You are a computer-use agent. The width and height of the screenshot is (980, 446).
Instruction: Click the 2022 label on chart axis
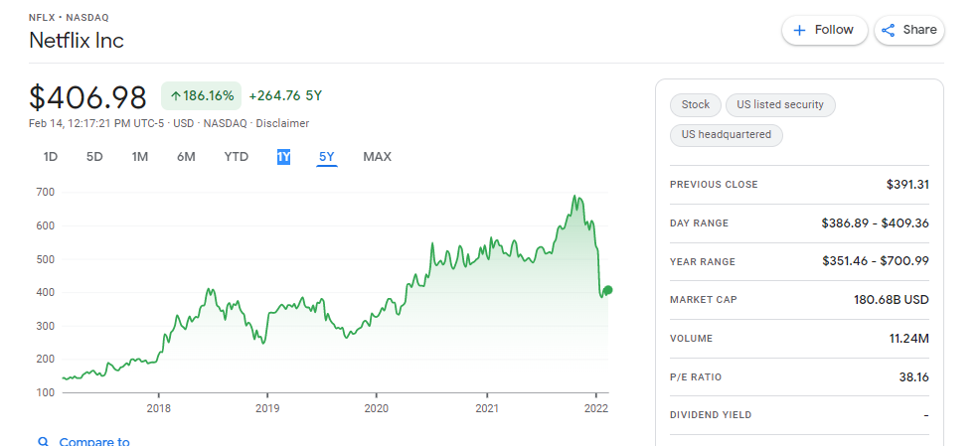point(596,408)
